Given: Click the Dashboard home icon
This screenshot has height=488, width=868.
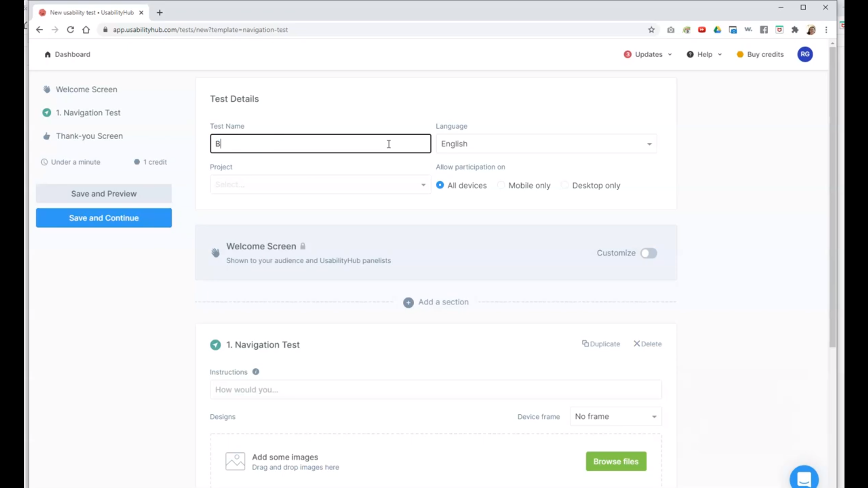Looking at the screenshot, I should (47, 55).
